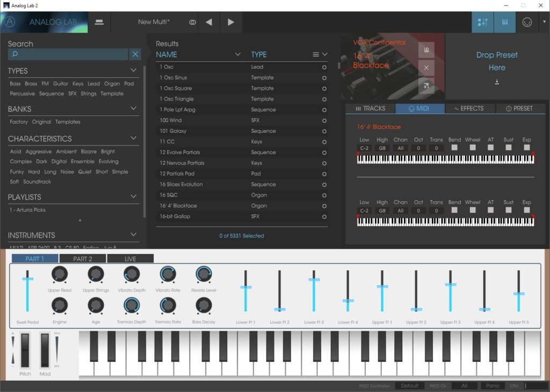This screenshot has width=550, height=392.
Task: Collapse the CHARACTERISTICS section
Action: click(x=133, y=138)
